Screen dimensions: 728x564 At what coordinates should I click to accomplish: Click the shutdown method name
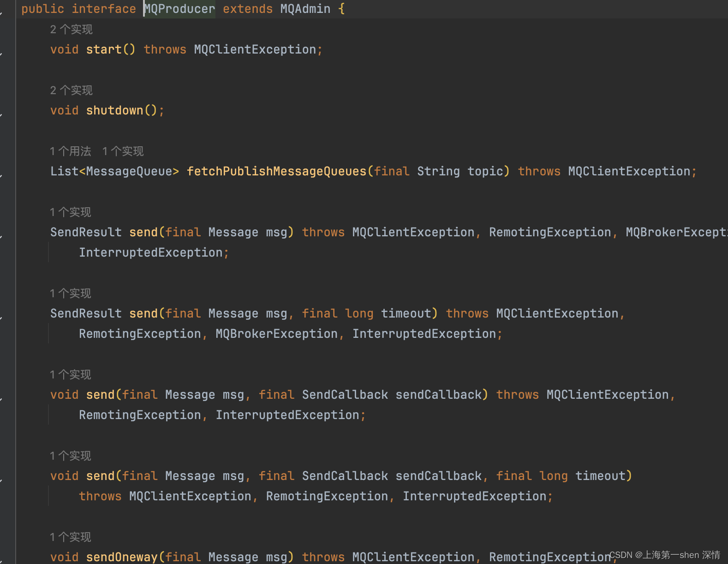(x=115, y=110)
